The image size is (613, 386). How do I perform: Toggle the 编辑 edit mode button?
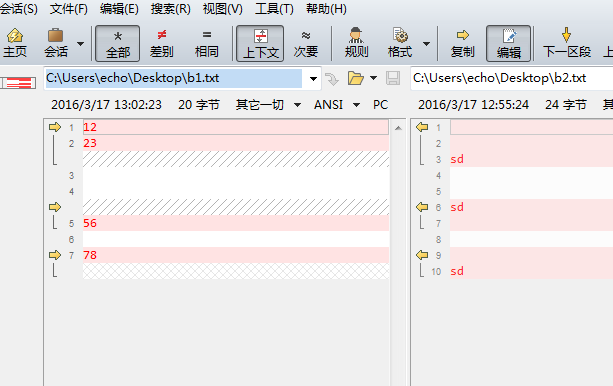pos(508,43)
